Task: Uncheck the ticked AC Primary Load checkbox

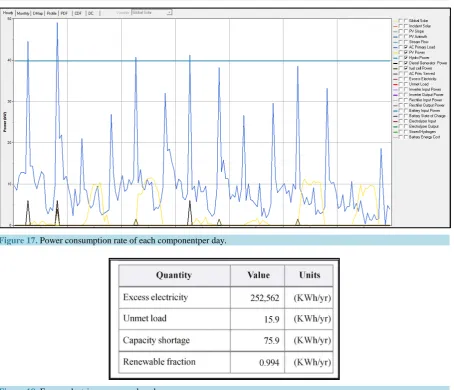Action: click(x=406, y=47)
